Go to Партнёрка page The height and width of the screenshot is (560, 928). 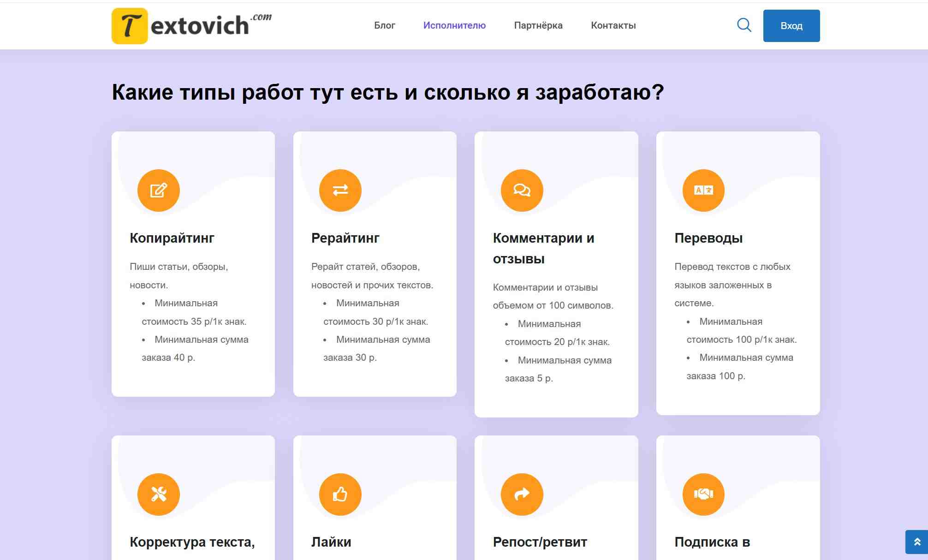click(x=538, y=25)
